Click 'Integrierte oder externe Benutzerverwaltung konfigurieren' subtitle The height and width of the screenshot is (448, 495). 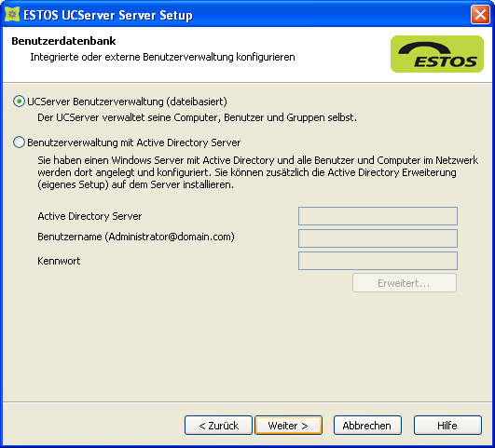click(162, 57)
